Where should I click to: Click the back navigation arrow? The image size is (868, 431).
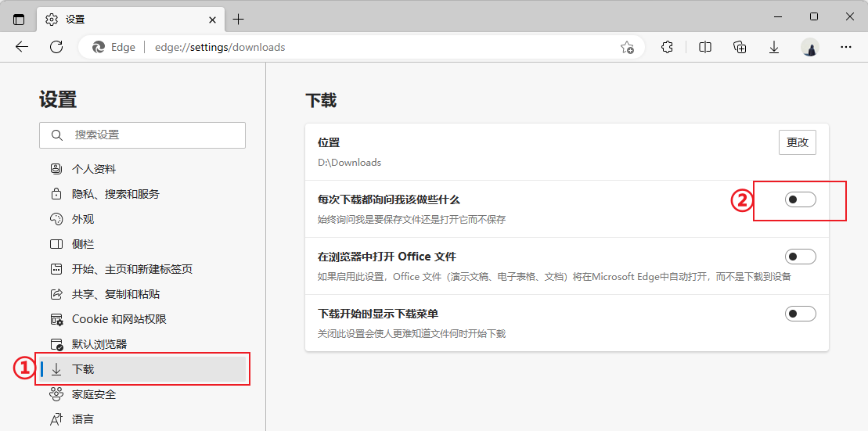(x=22, y=47)
